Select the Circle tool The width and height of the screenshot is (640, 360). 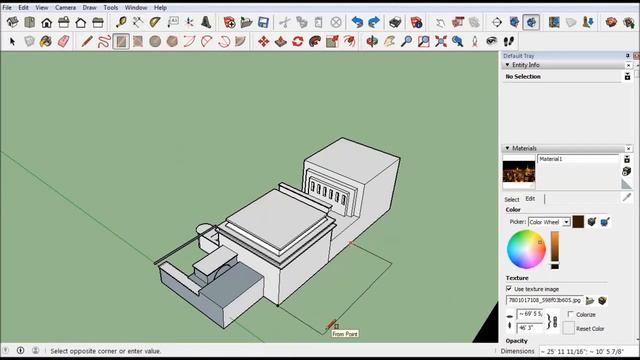click(x=155, y=41)
